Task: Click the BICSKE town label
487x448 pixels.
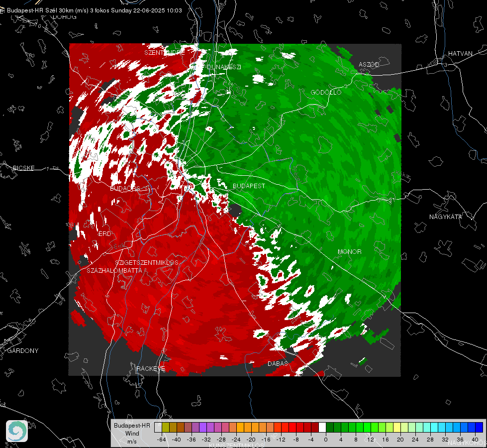Action: tap(23, 168)
